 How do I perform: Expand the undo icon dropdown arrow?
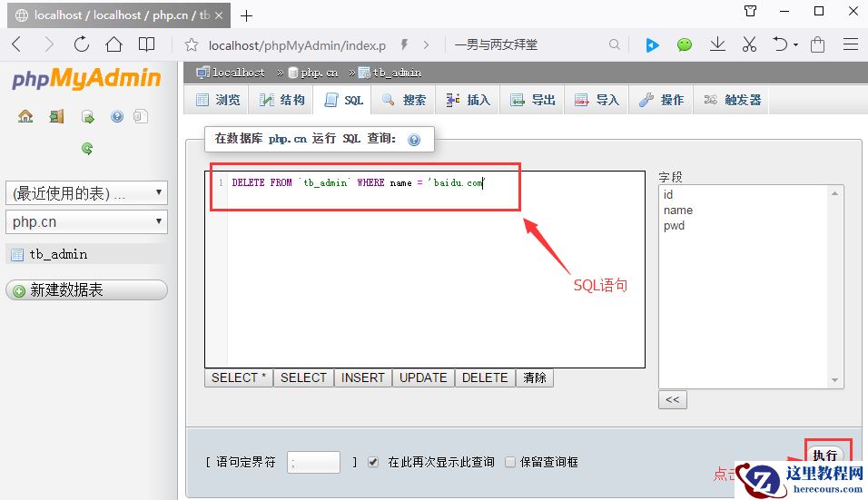(796, 44)
